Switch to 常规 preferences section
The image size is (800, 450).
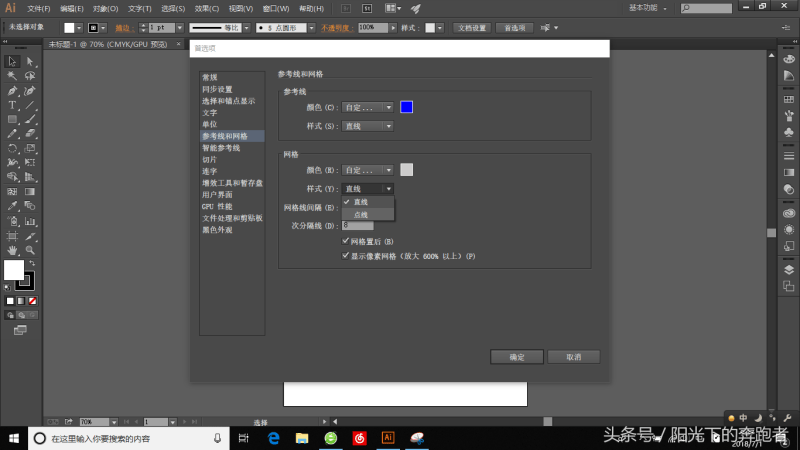[232, 78]
